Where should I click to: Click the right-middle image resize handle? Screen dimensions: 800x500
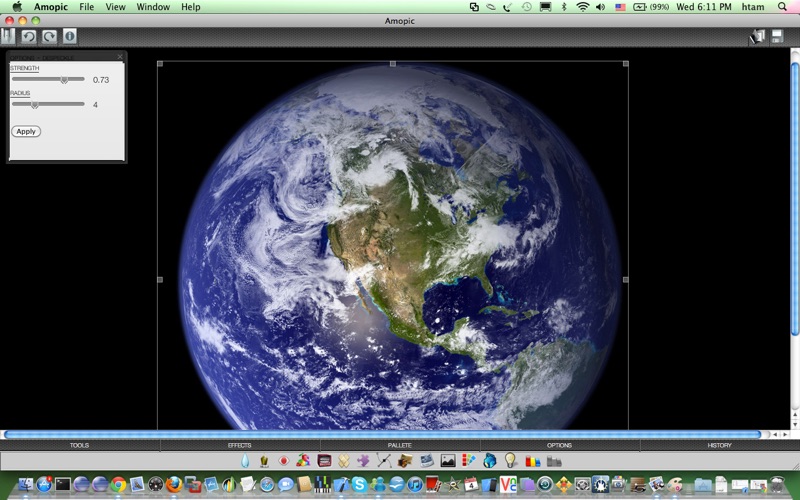[626, 280]
